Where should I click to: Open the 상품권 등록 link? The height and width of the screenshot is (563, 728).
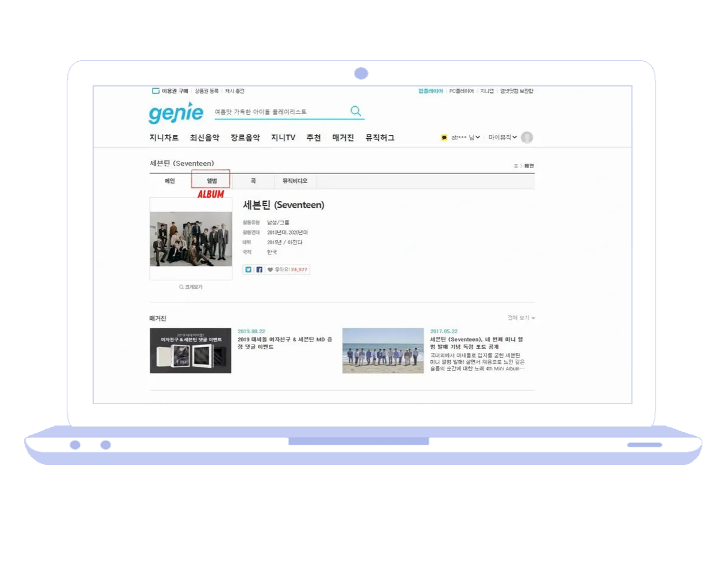click(206, 91)
